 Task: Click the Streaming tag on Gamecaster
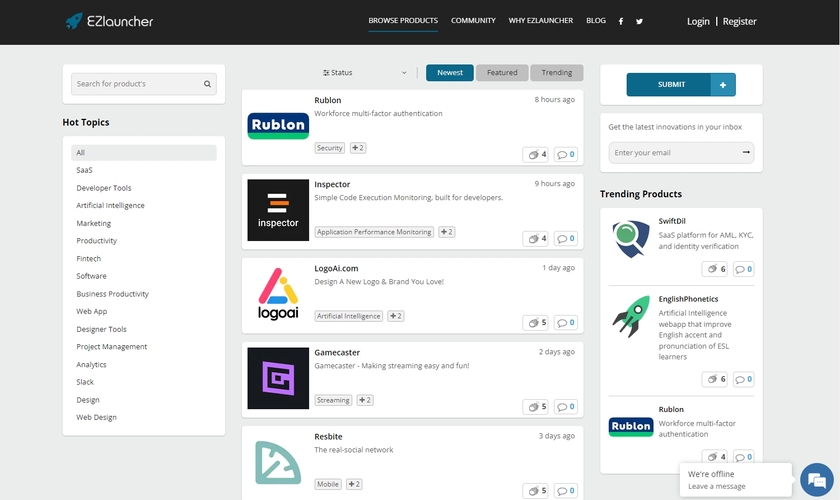click(333, 400)
